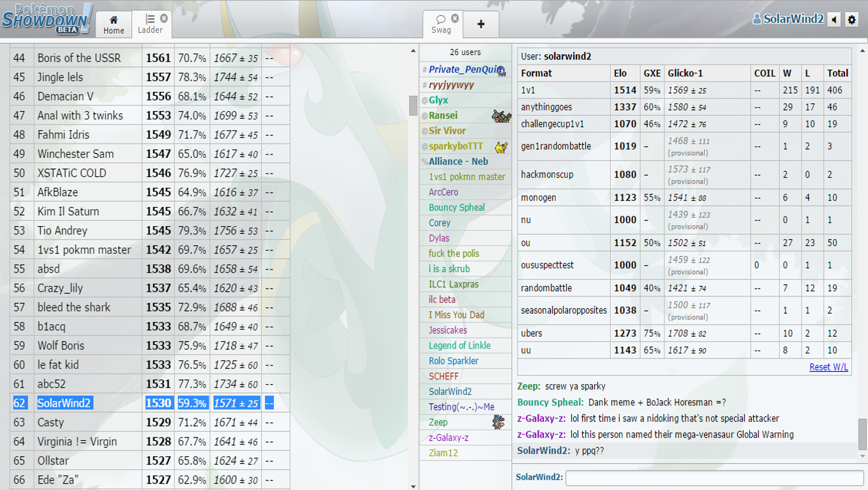The height and width of the screenshot is (490, 868).
Task: Click z-Galaxy-z name in chat about nidoking
Action: point(541,418)
